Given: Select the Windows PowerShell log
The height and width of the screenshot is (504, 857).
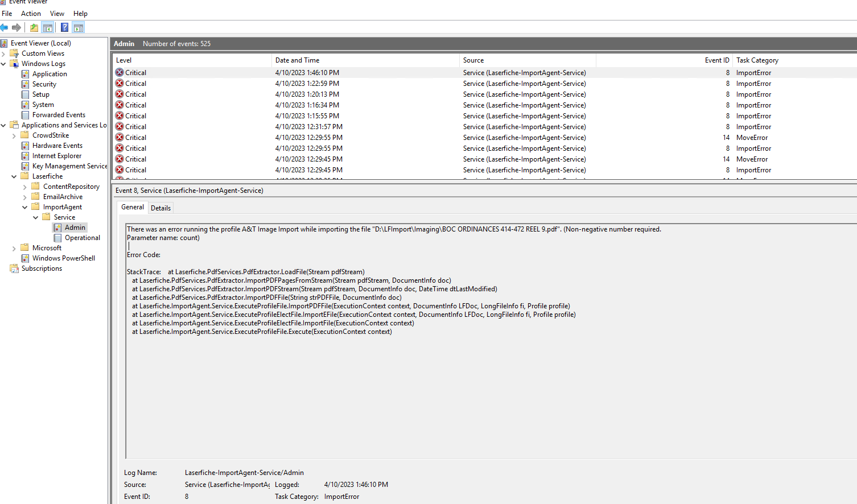Looking at the screenshot, I should point(63,258).
